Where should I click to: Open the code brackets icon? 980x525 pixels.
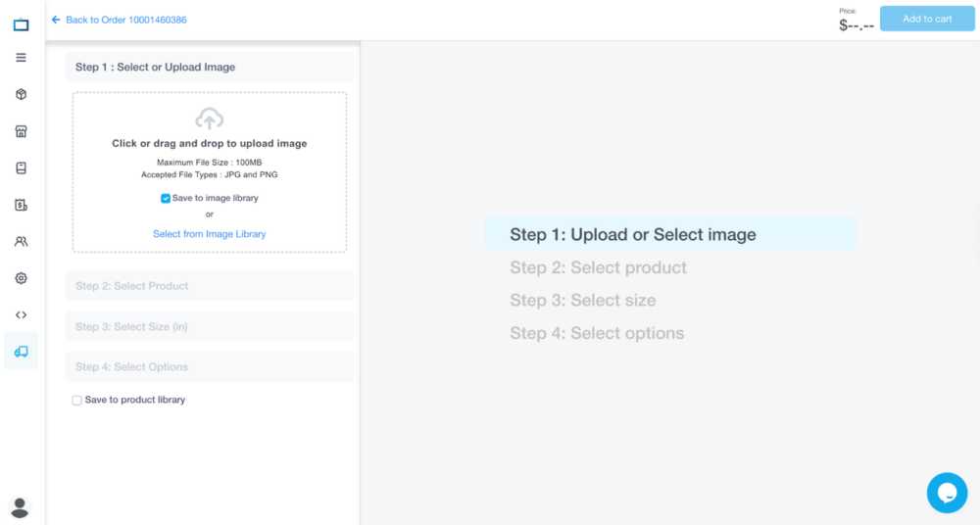click(x=21, y=314)
